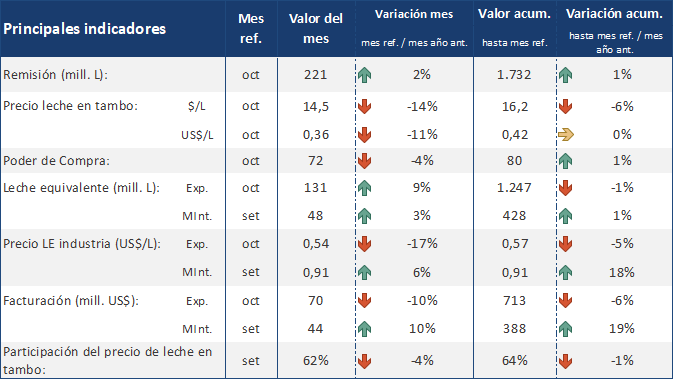Image resolution: width=674 pixels, height=380 pixels.
Task: Click the green up arrow beside accumulated Remisión 1%
Action: click(x=566, y=75)
